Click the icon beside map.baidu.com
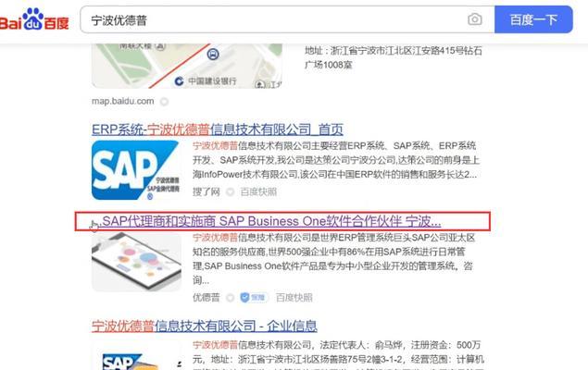 point(165,101)
